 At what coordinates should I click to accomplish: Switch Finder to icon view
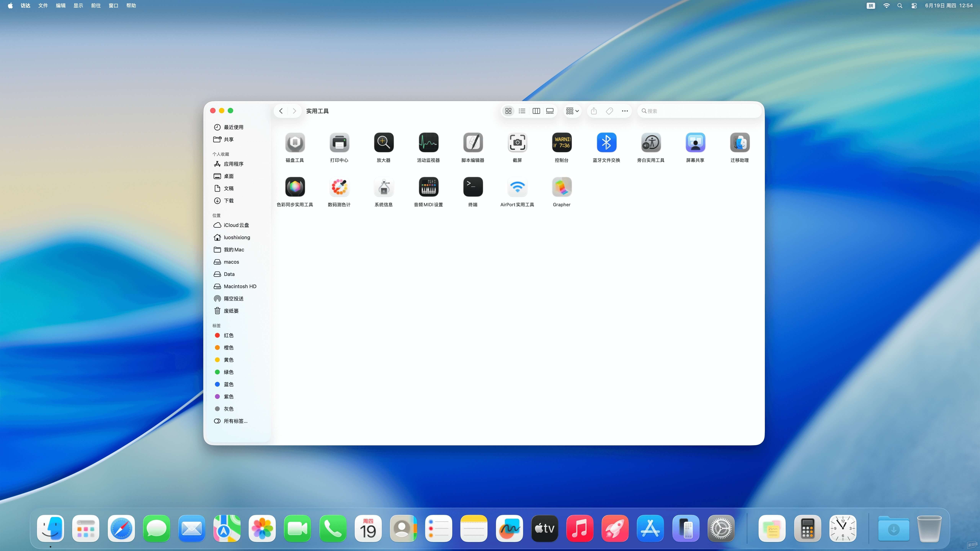(x=508, y=111)
